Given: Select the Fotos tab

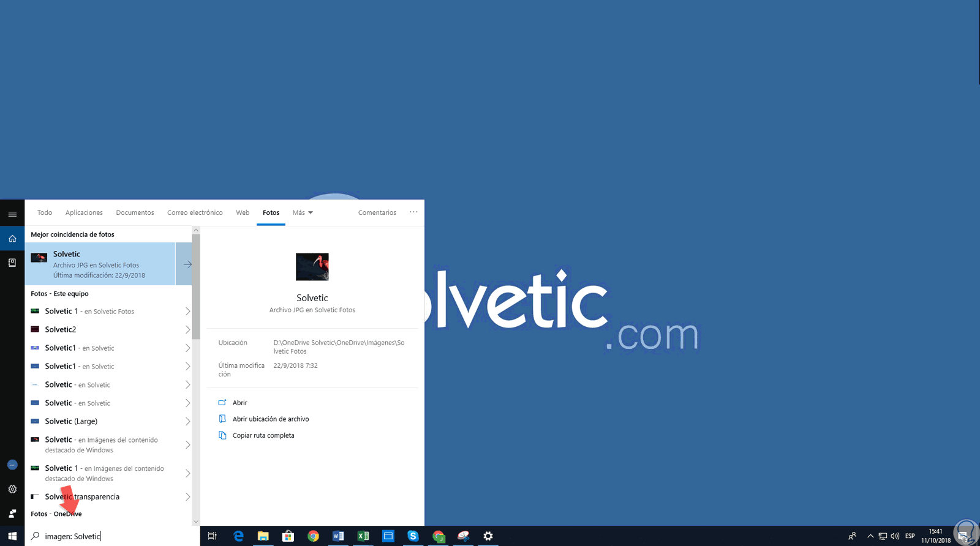Looking at the screenshot, I should click(271, 213).
